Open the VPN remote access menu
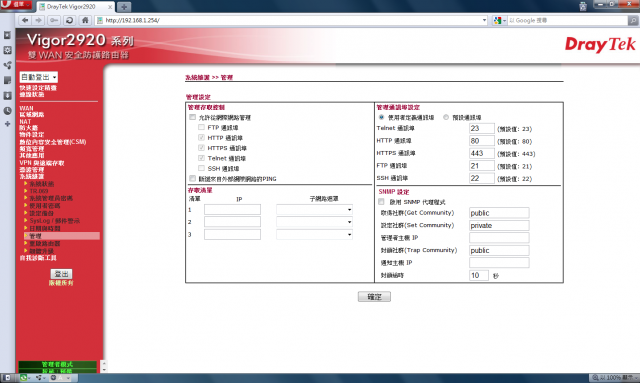 click(42, 163)
